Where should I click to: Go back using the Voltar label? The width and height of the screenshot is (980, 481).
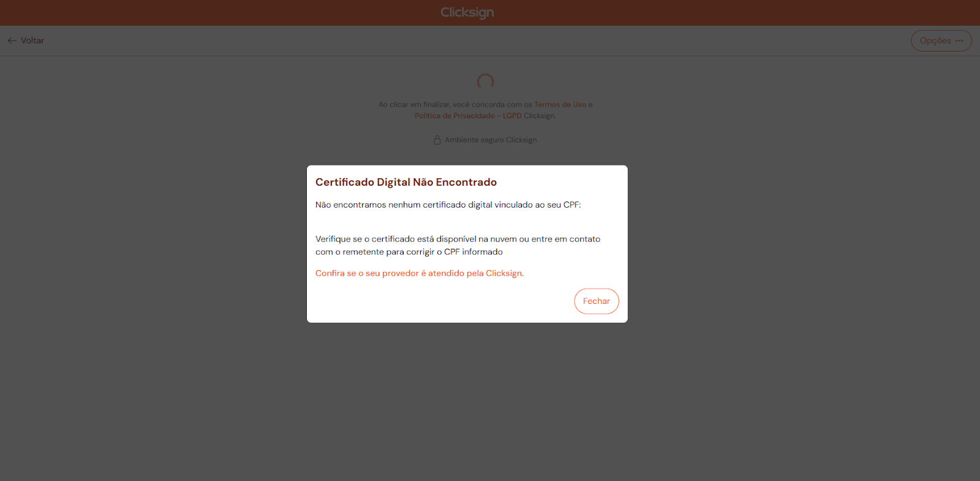coord(32,40)
